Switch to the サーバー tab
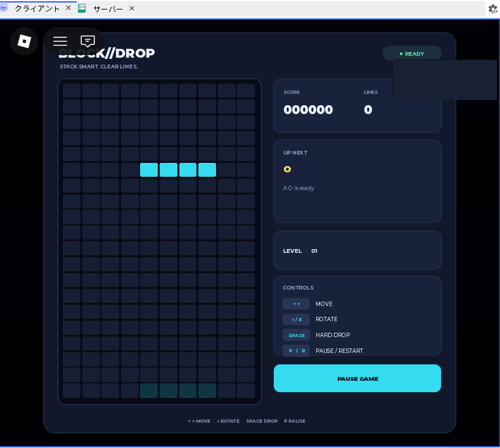The height and width of the screenshot is (448, 500). (108, 9)
